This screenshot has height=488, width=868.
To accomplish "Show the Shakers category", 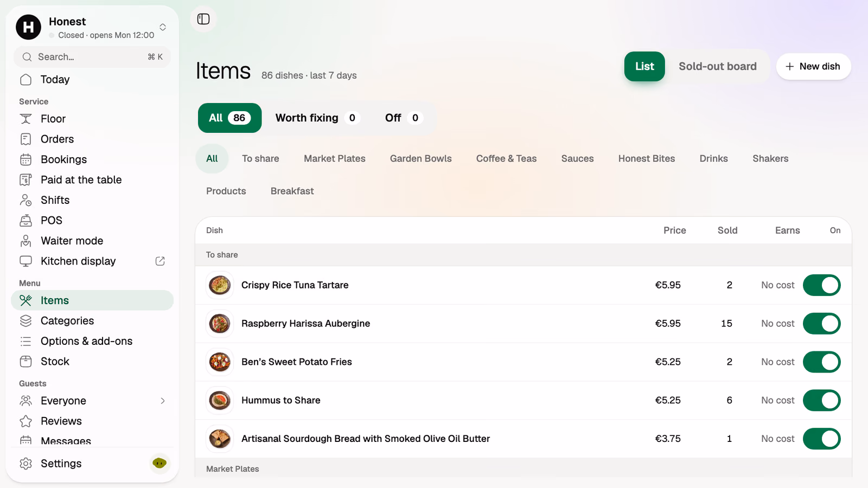I will pos(770,159).
